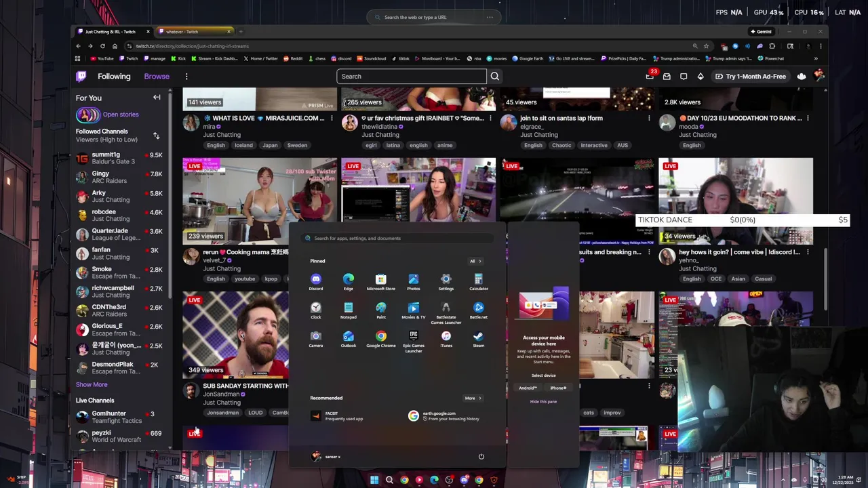Open Battle.net from pinned apps
The image size is (868, 488).
(479, 310)
